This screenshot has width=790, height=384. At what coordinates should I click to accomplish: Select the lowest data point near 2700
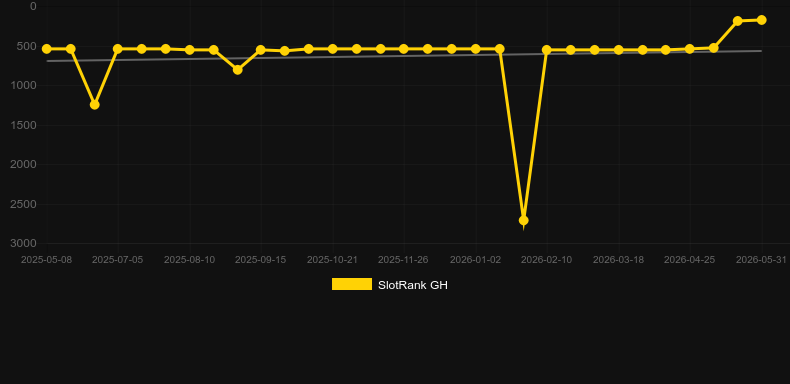click(x=523, y=220)
